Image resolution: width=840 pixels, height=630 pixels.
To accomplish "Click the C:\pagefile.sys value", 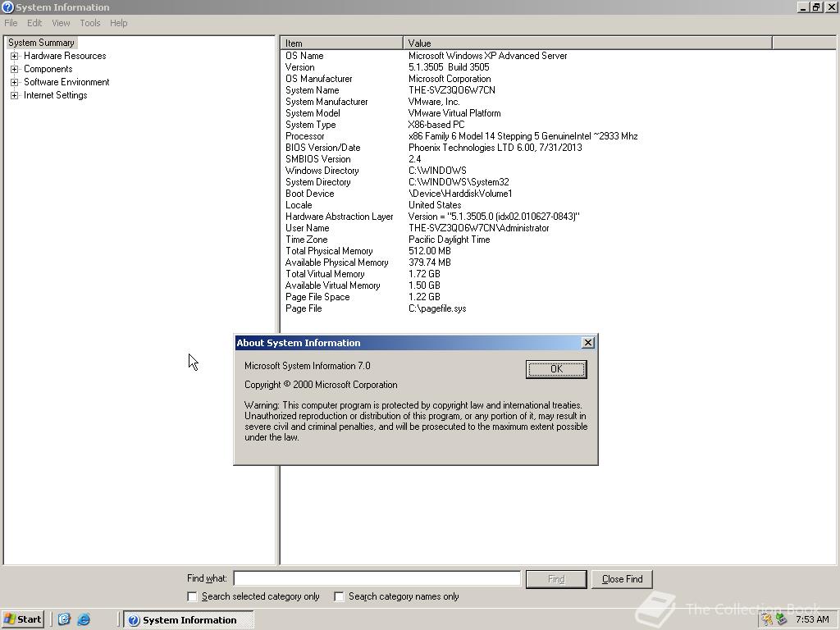I will click(x=437, y=308).
